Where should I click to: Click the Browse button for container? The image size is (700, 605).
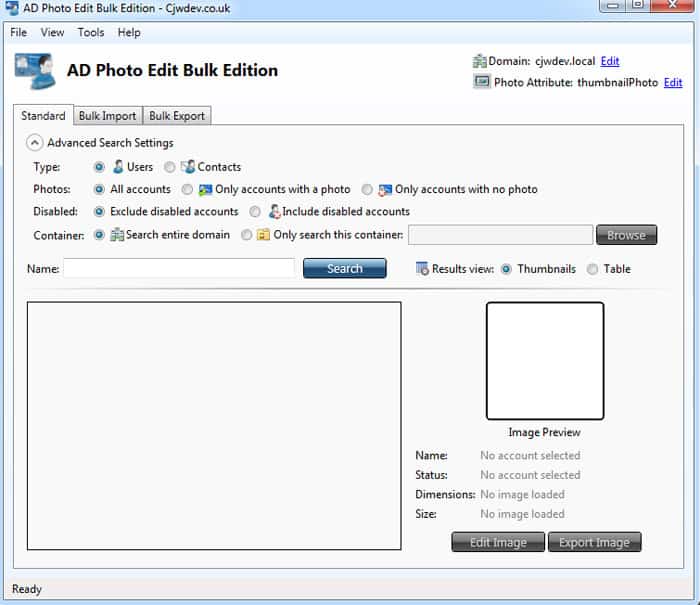626,235
